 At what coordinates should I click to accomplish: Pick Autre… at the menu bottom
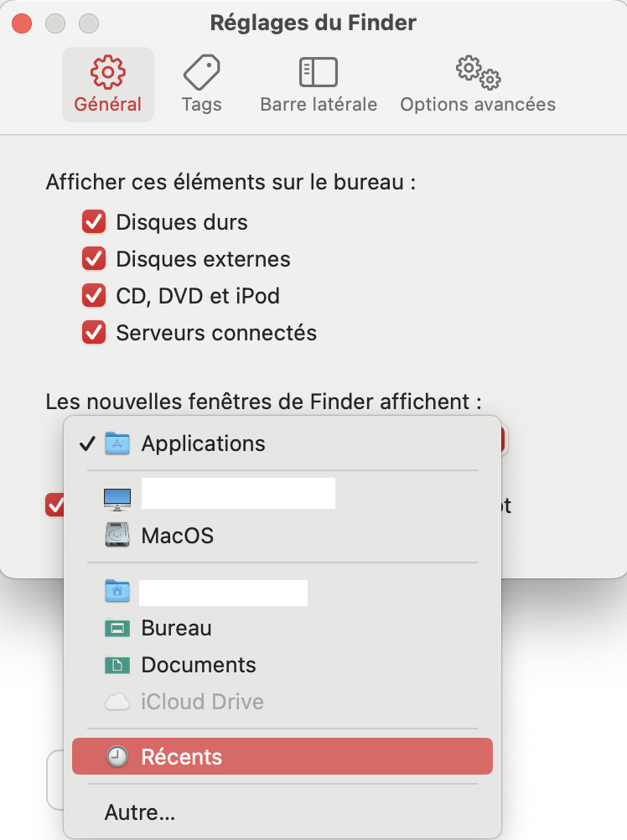pos(140,812)
